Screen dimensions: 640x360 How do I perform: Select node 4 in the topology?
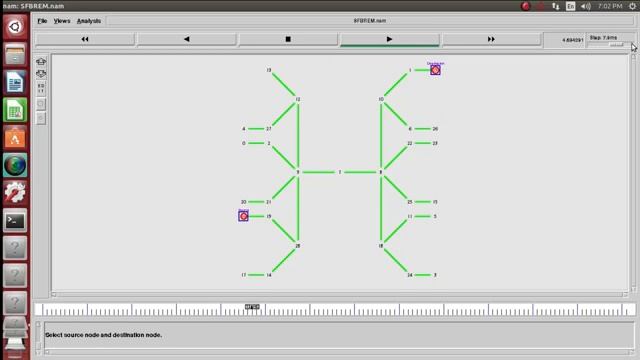coord(244,129)
